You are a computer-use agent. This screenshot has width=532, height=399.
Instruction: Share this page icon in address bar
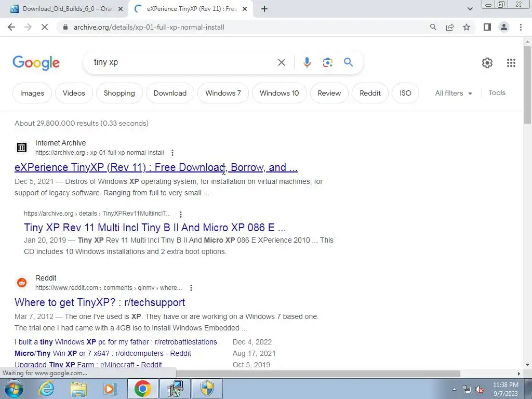click(x=450, y=27)
